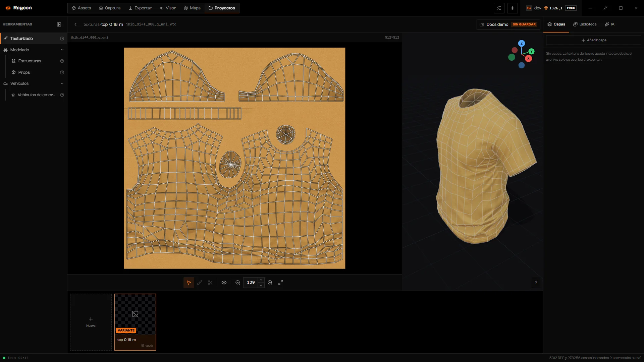Open the task list icon in top bar
This screenshot has width=644, height=362.
tap(499, 8)
